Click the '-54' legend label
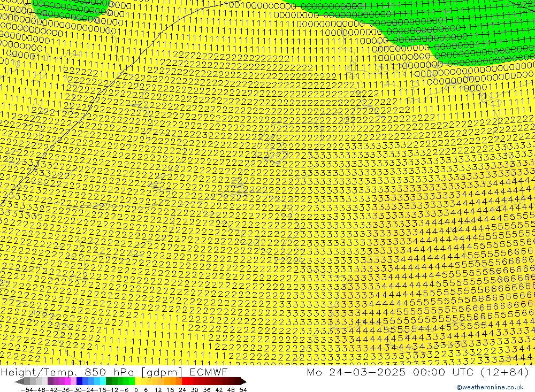 pos(26,390)
